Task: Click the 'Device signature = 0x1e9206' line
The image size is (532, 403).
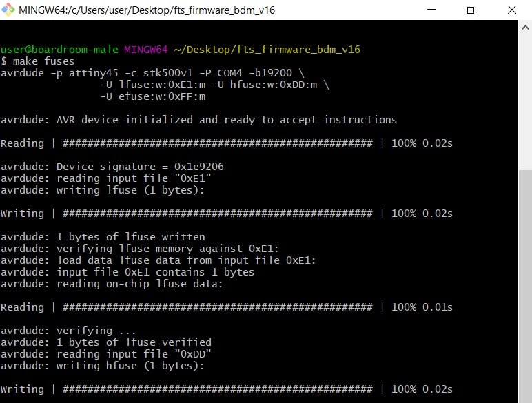Action: [112, 167]
